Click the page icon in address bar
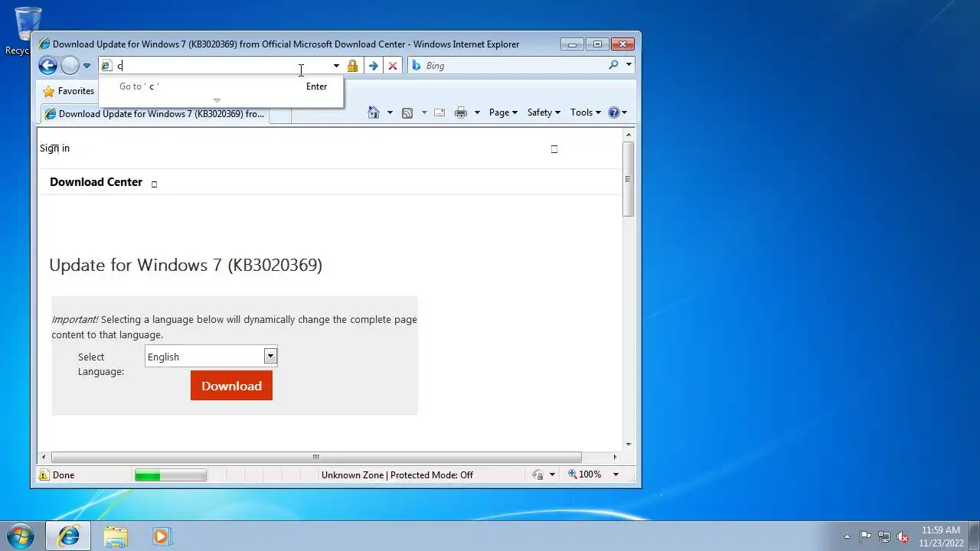Image resolution: width=980 pixels, height=551 pixels. 106,66
